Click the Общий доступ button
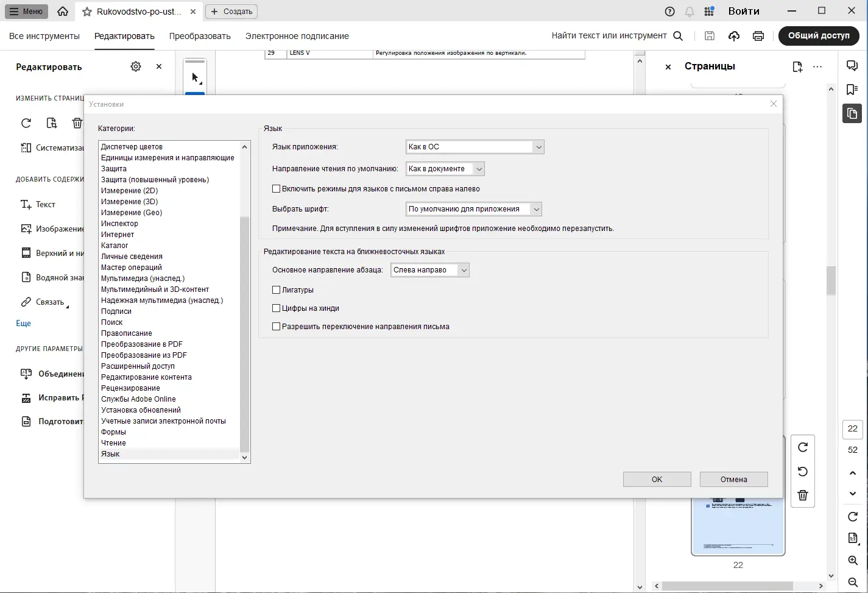This screenshot has height=593, width=868. coord(819,36)
